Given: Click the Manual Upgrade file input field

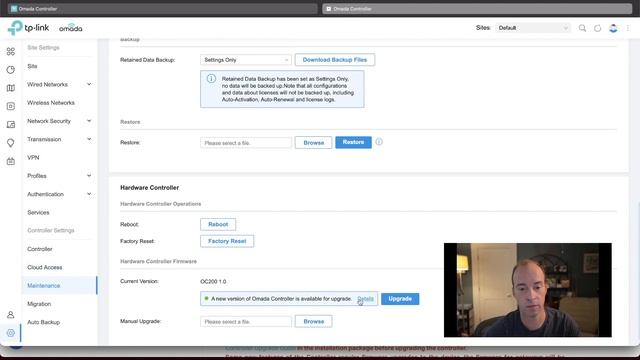Looking at the screenshot, I should click(x=246, y=322).
